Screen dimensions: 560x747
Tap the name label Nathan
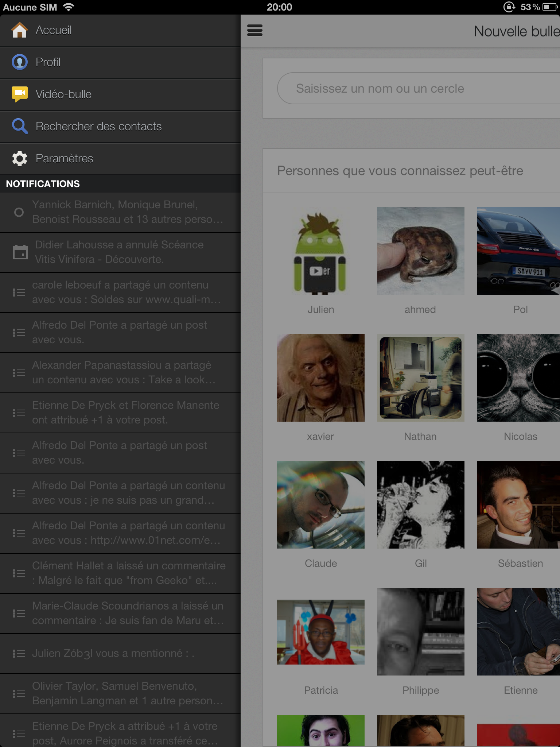(x=420, y=437)
